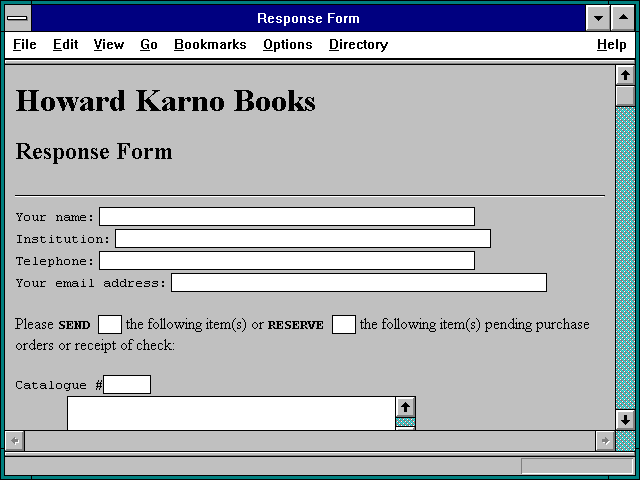Viewport: 640px width, 480px height.
Task: Open the window control menu box
Action: click(18, 18)
